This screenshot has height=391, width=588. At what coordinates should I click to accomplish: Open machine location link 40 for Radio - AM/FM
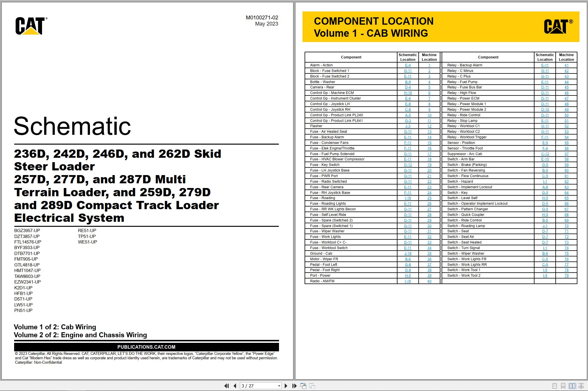[429, 281]
